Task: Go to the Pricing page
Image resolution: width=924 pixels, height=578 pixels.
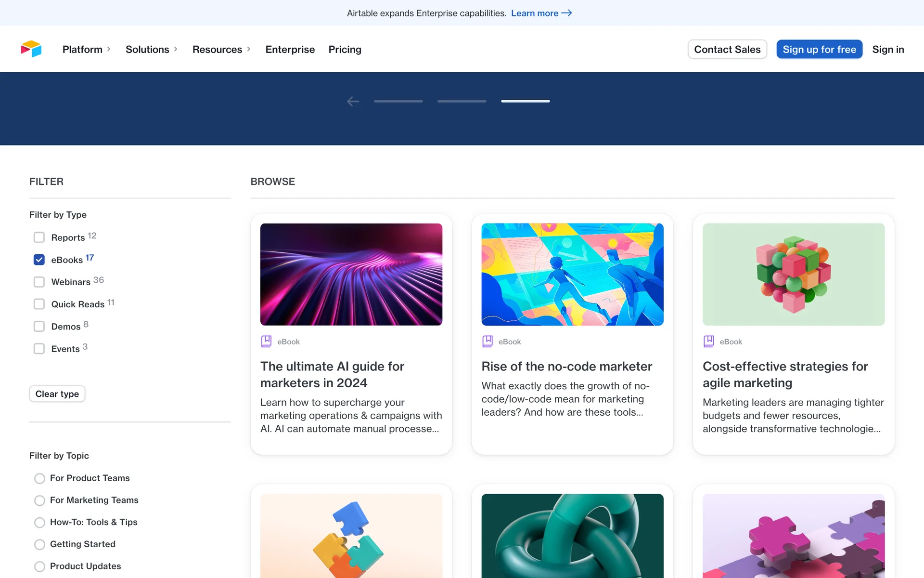Action: pos(345,49)
